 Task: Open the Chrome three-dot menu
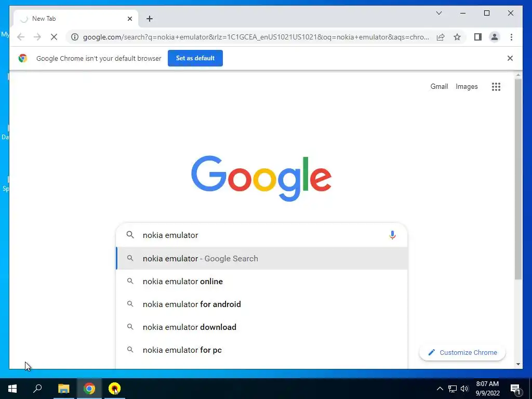[x=511, y=37]
